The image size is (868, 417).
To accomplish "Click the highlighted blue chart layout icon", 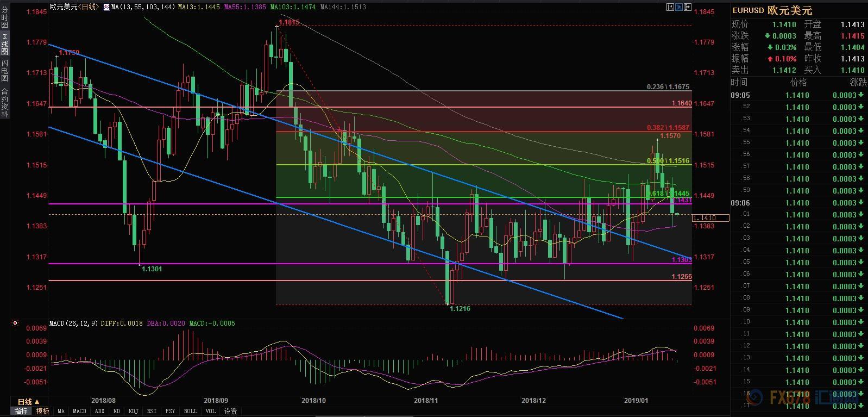I will pos(679,7).
